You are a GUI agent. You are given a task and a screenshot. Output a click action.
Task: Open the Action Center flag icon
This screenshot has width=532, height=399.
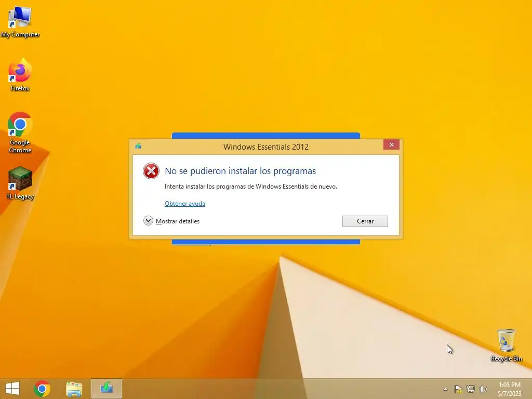[x=458, y=389]
